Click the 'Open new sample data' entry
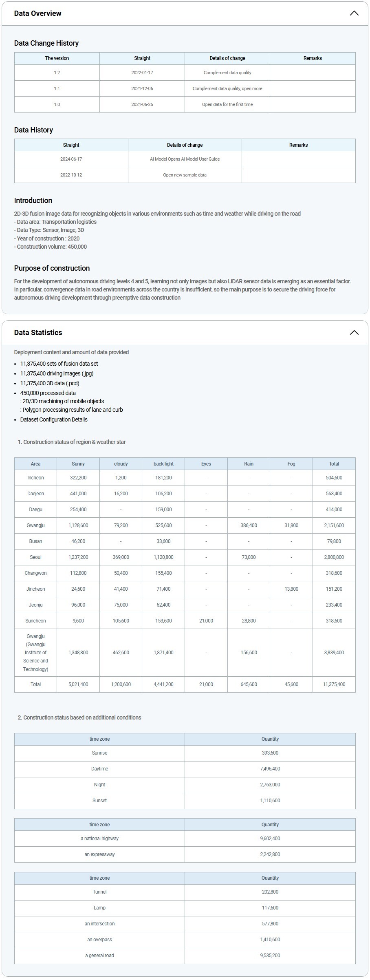 click(185, 175)
